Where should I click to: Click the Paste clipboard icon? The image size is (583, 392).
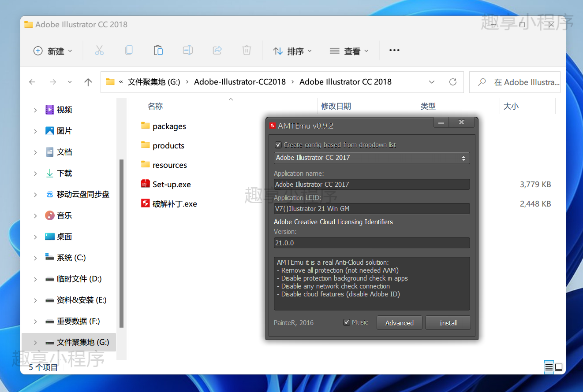click(x=158, y=51)
